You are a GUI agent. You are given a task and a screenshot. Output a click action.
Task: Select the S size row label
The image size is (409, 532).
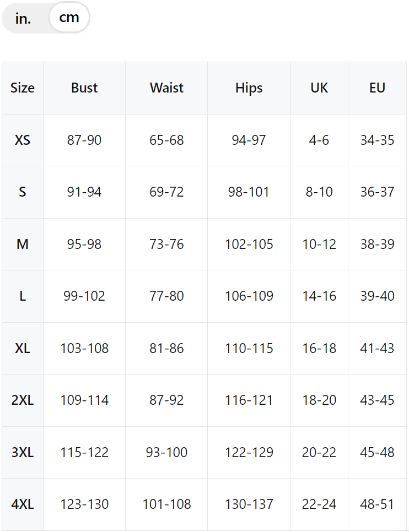coord(23,192)
